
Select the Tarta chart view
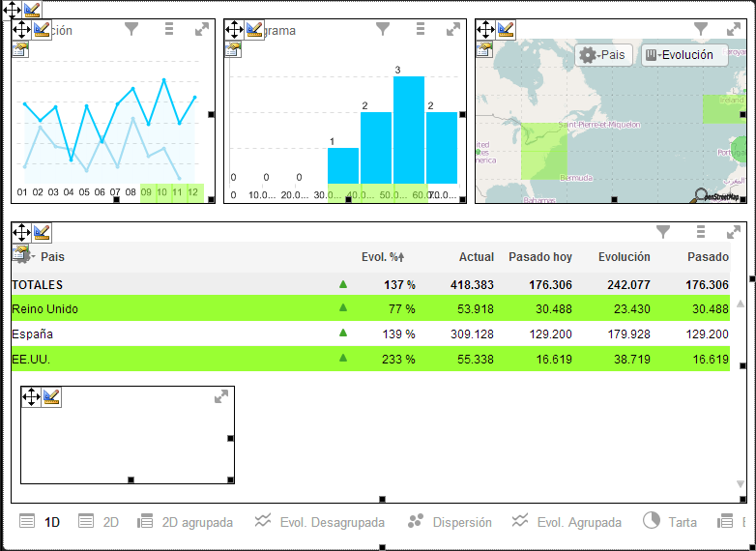point(670,522)
